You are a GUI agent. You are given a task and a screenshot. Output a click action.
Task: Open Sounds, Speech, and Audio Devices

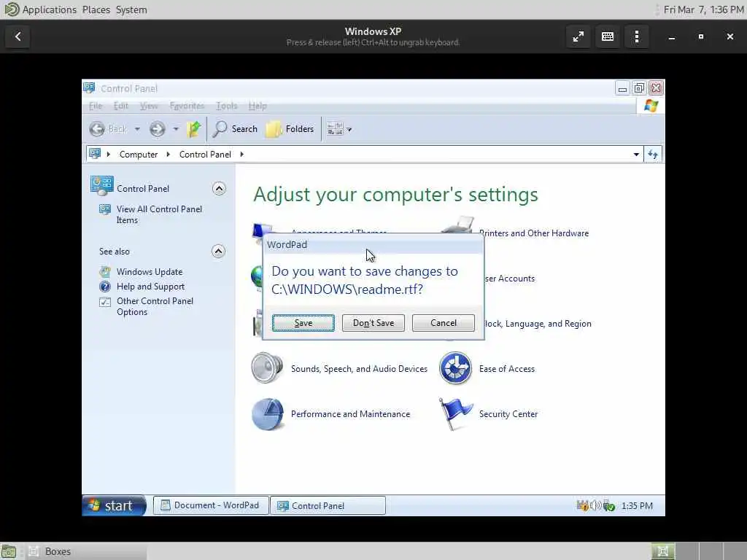coord(359,369)
